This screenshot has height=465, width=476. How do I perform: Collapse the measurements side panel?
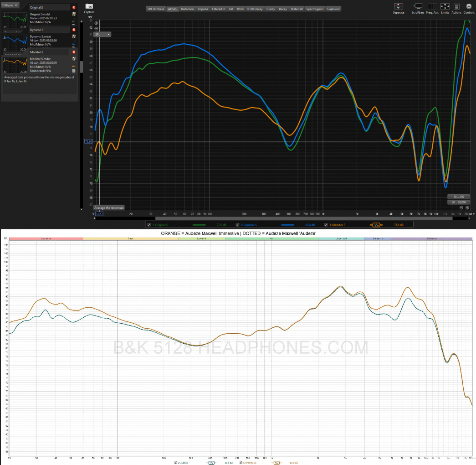pos(10,5)
